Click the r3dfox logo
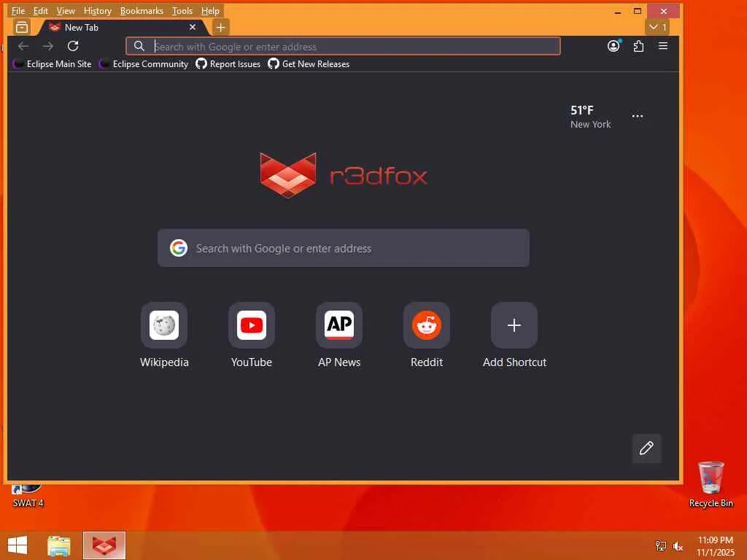Image resolution: width=747 pixels, height=560 pixels. (x=344, y=175)
